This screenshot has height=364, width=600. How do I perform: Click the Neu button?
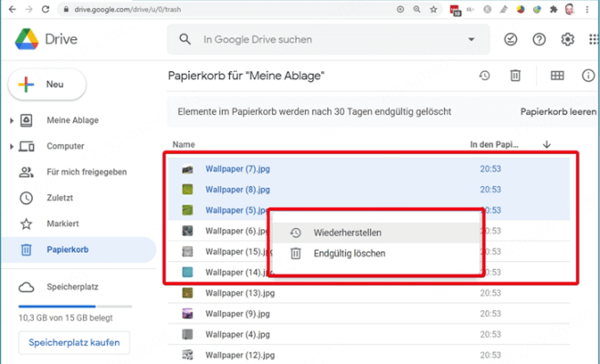pyautogui.click(x=47, y=84)
